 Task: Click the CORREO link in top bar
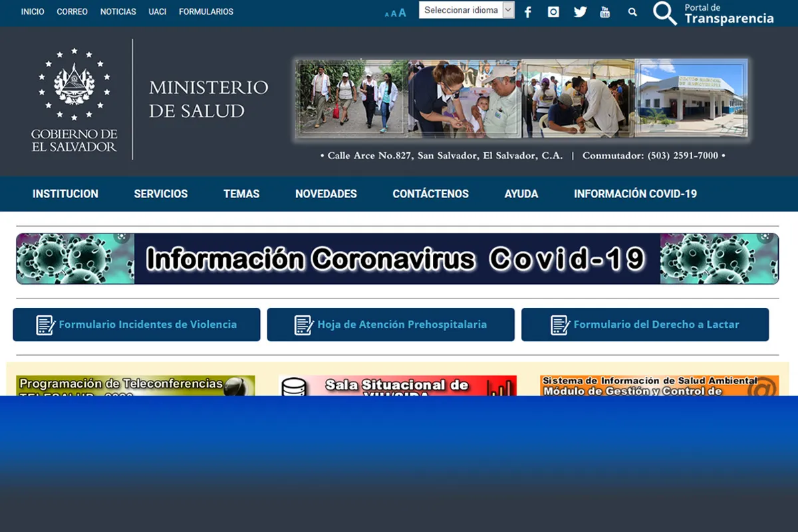coord(72,12)
